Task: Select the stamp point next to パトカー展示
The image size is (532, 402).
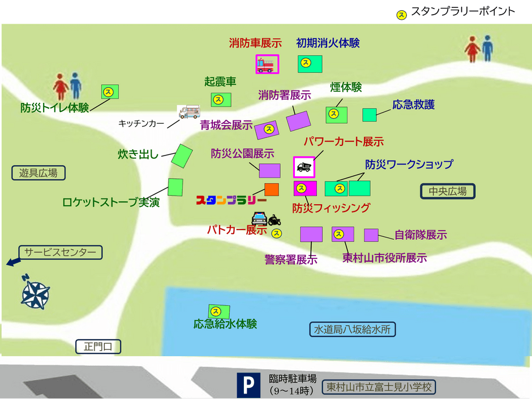Action: [277, 233]
